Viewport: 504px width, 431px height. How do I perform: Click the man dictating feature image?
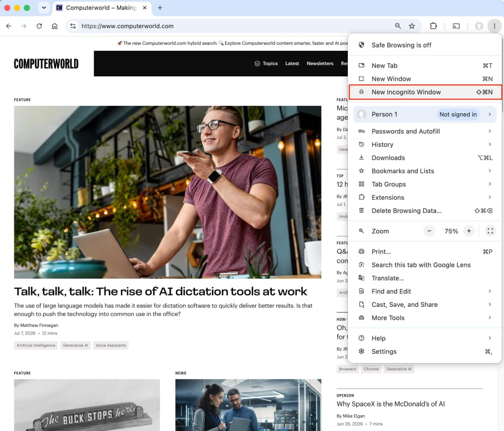168,192
